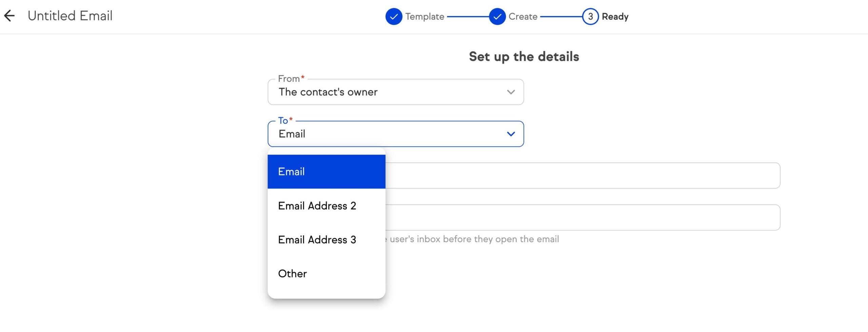This screenshot has width=868, height=332.
Task: Click the subject input field
Action: [x=576, y=175]
